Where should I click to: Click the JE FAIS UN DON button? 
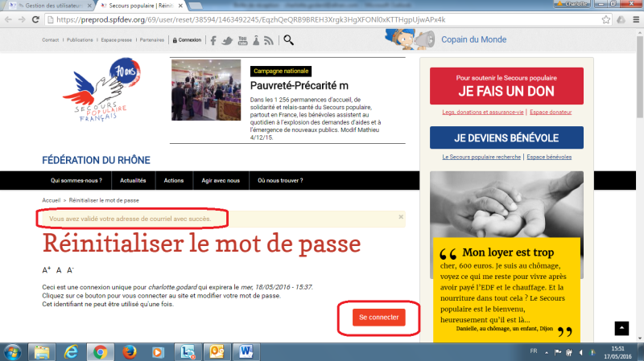506,86
